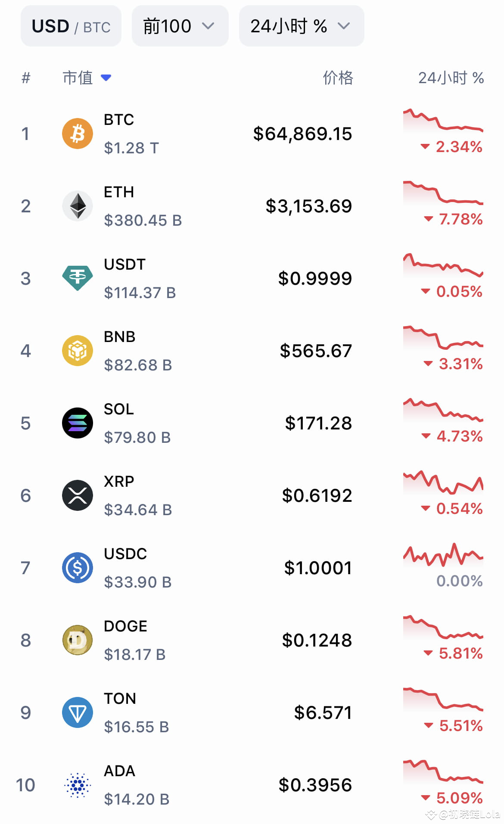The image size is (504, 824).
Task: Click the Toncoin logo icon
Action: click(x=78, y=712)
